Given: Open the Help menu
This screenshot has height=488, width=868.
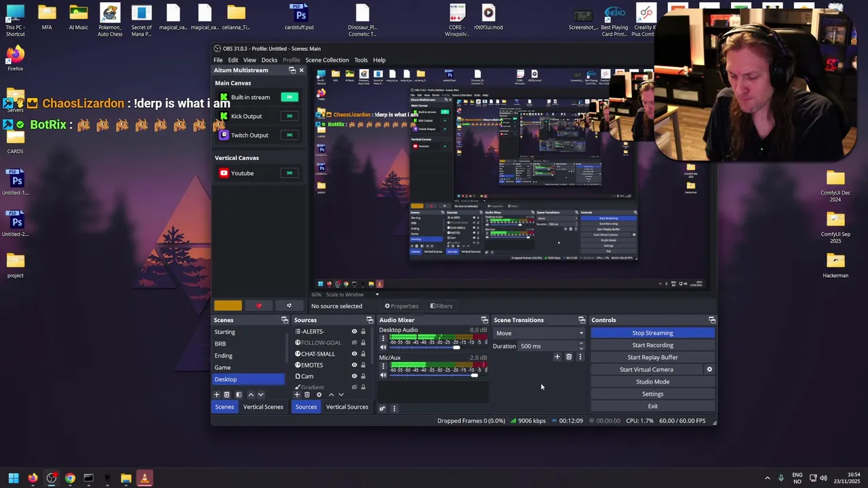Looking at the screenshot, I should point(379,60).
